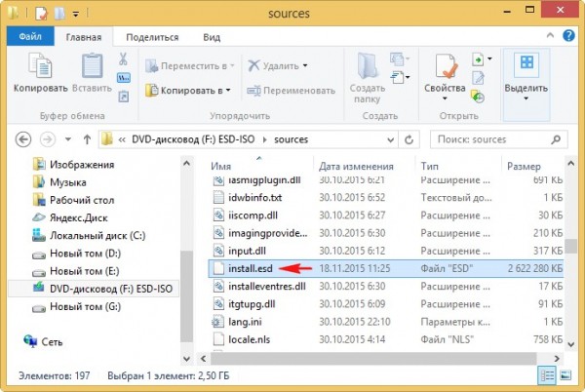Click the Cut scissors icon

[123, 59]
